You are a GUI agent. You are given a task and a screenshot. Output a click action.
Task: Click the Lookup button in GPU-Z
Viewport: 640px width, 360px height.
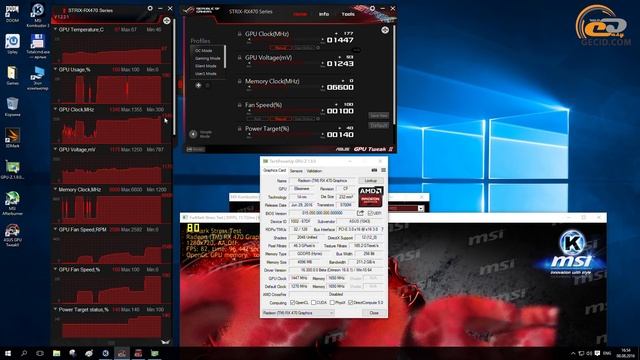tap(371, 180)
